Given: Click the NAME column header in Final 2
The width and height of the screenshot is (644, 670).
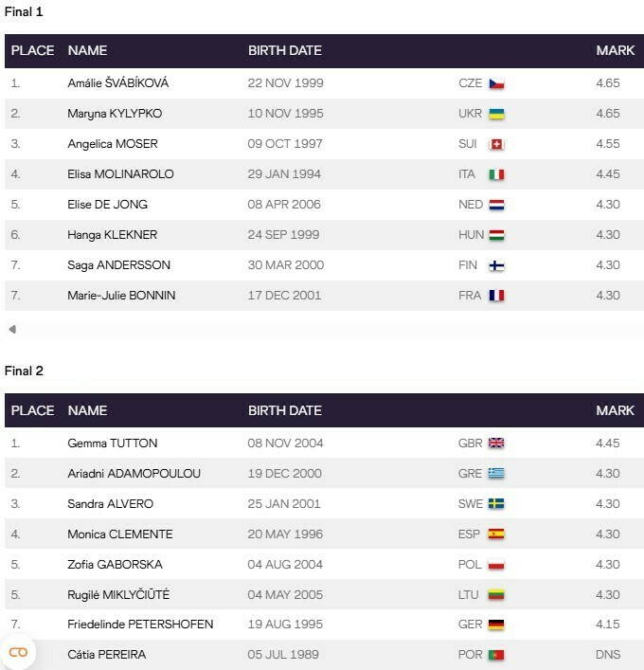Looking at the screenshot, I should (87, 411).
